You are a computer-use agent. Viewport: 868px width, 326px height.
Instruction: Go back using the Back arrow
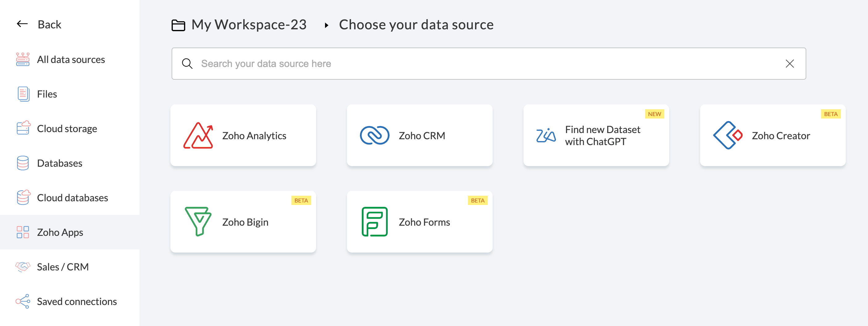[22, 24]
